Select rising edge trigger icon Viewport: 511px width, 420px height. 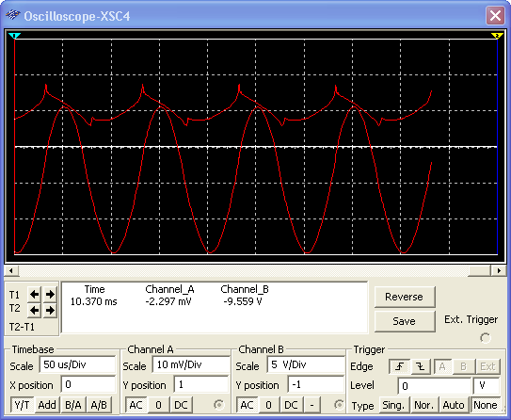pos(400,366)
